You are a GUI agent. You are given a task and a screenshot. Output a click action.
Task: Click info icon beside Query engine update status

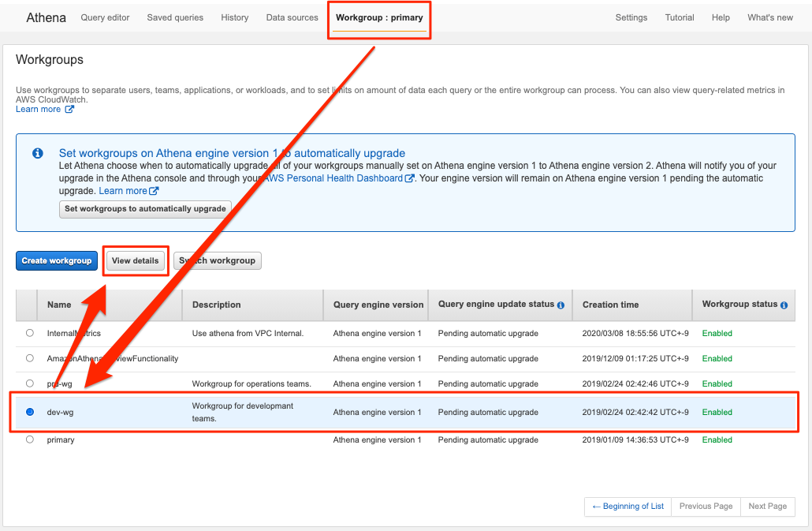pyautogui.click(x=561, y=305)
